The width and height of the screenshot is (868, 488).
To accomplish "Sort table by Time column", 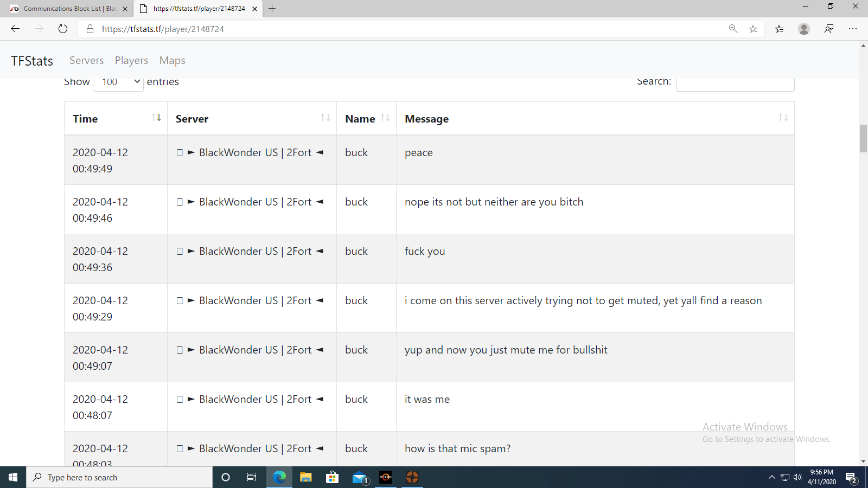I will [116, 119].
